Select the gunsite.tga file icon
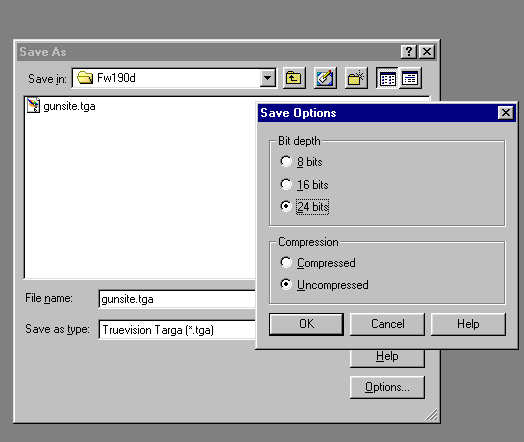Image resolution: width=524 pixels, height=442 pixels. click(x=33, y=106)
